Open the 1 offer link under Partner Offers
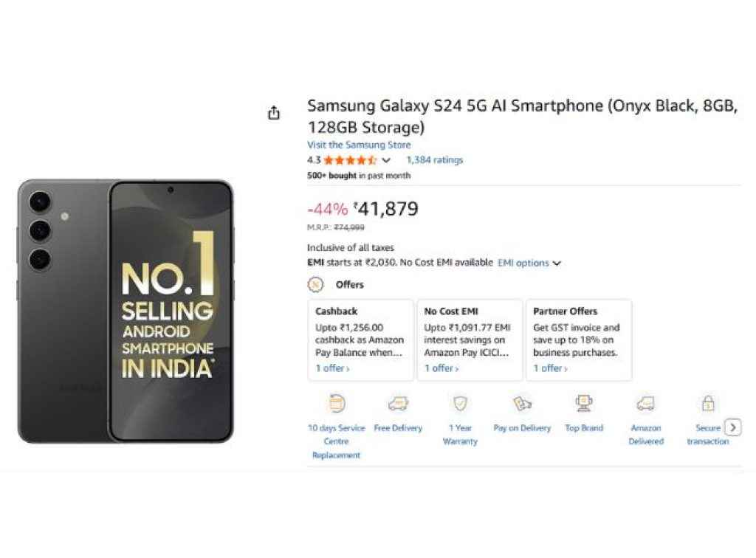 (x=549, y=368)
